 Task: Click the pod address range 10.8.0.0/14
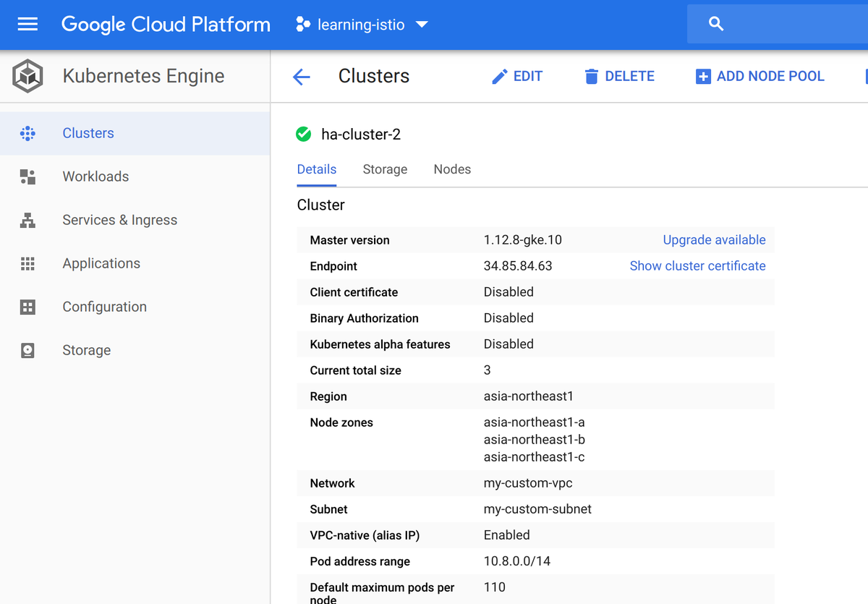point(517,561)
